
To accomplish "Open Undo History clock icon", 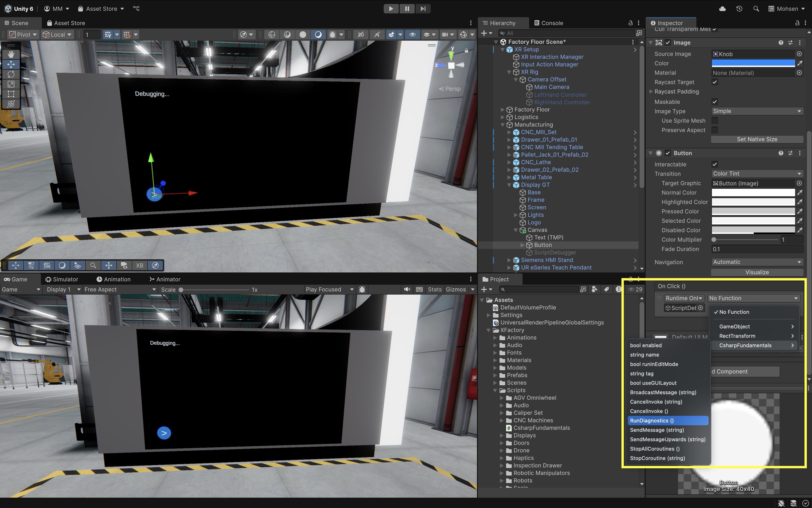I will coord(739,9).
